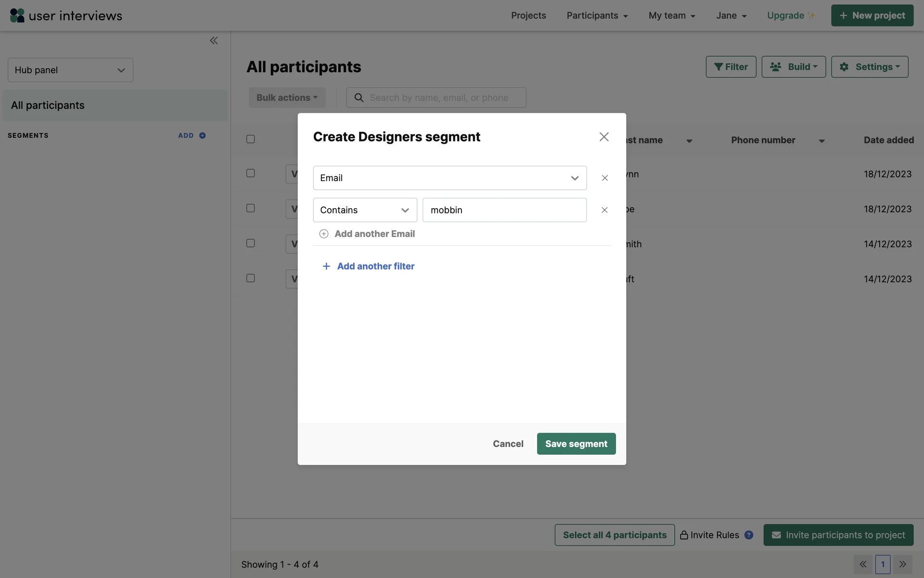
Task: Open the Email filter type dropdown
Action: coord(449,178)
